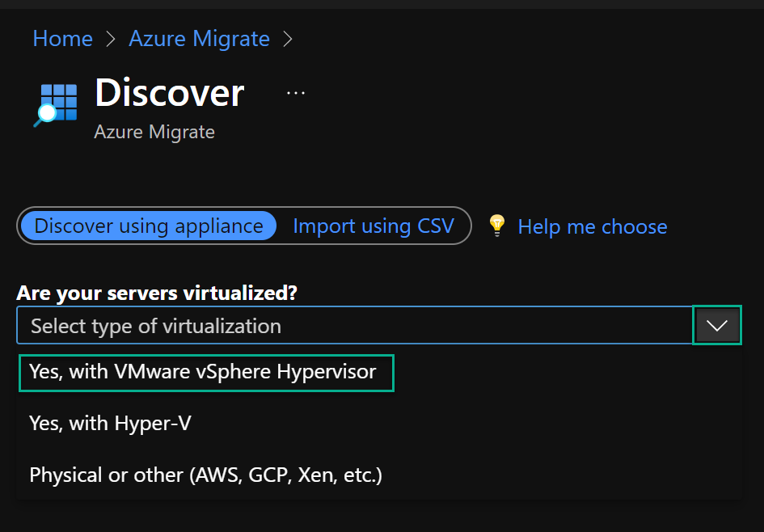
Task: Open the ellipsis more options menu
Action: point(296,92)
